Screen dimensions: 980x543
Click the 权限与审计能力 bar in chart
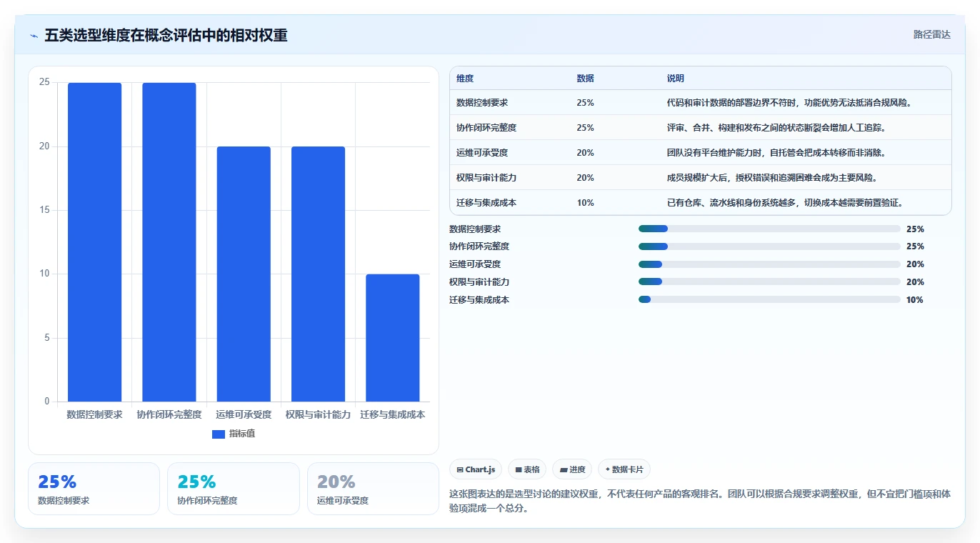coord(318,274)
